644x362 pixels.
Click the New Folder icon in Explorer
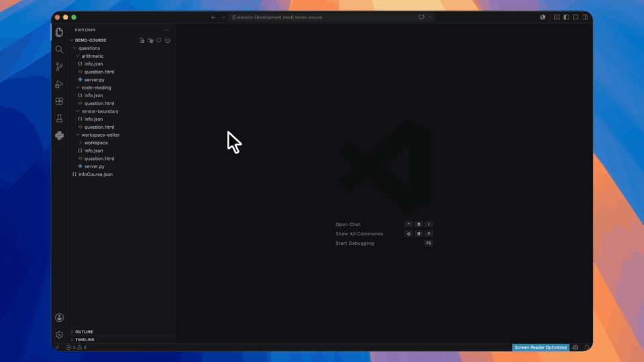pyautogui.click(x=150, y=40)
